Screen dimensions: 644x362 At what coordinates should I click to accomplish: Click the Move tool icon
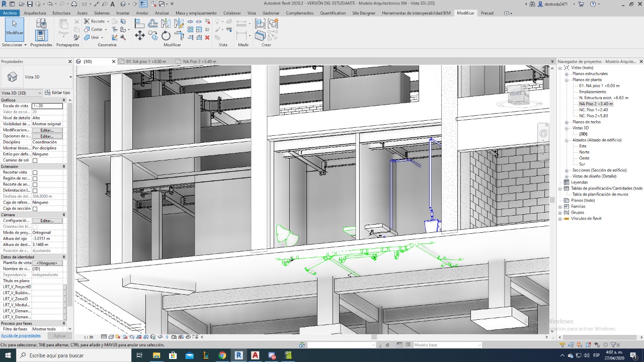coord(140,36)
